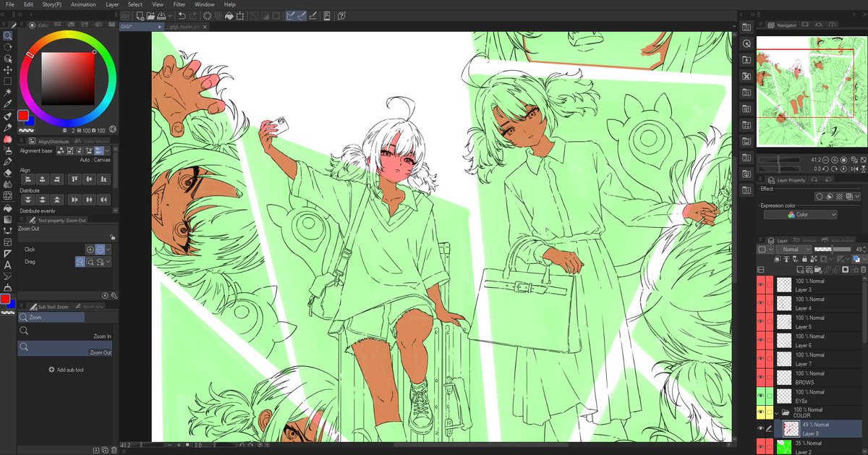Open the Drag option dropdown arrow
The image size is (868, 455).
click(109, 263)
